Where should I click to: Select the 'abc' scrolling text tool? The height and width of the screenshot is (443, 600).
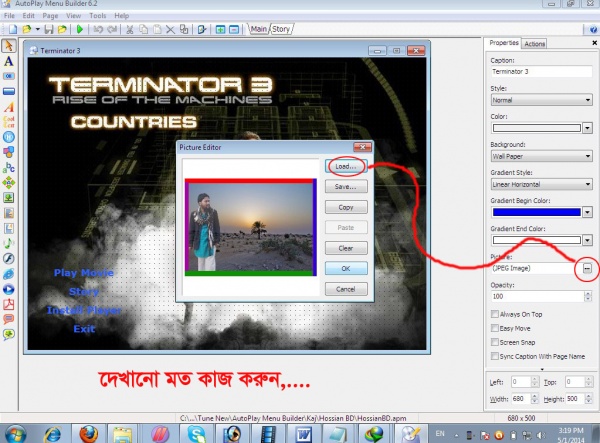(9, 168)
